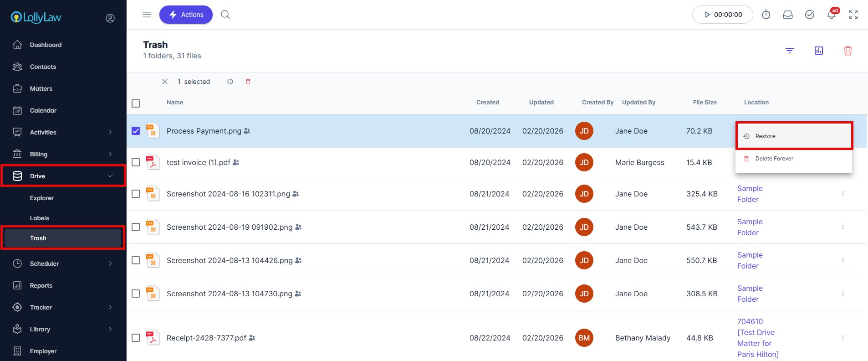
Task: Check the Receipt-2428-7377.pdf checkbox
Action: coord(136,338)
